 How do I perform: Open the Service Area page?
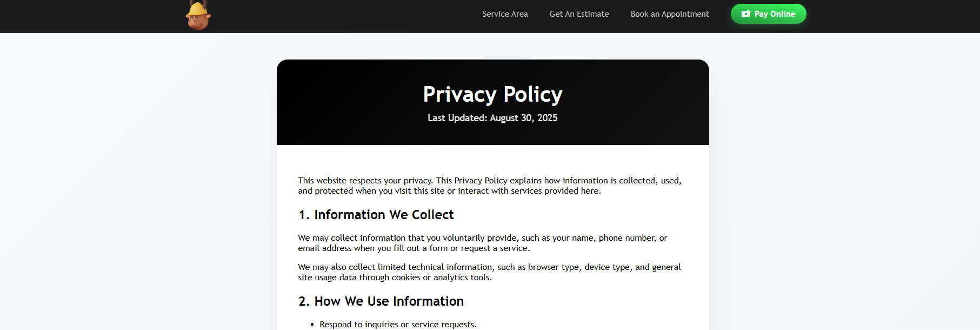tap(505, 14)
